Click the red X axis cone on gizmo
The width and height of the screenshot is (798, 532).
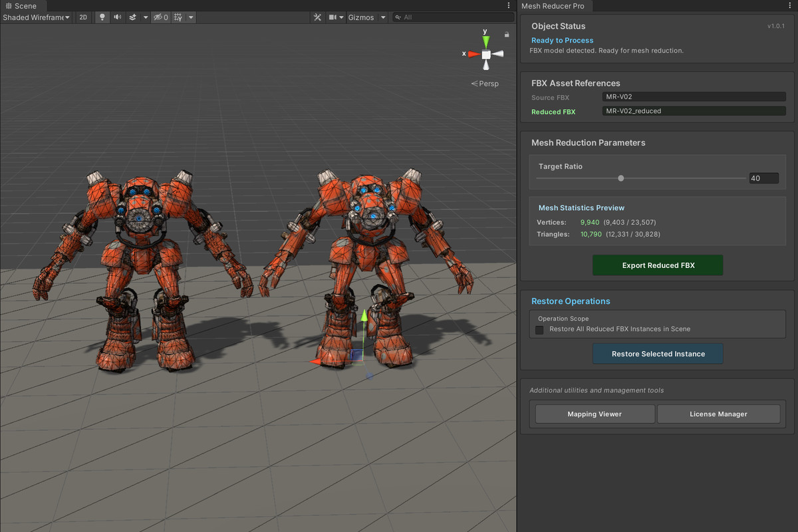coord(473,54)
